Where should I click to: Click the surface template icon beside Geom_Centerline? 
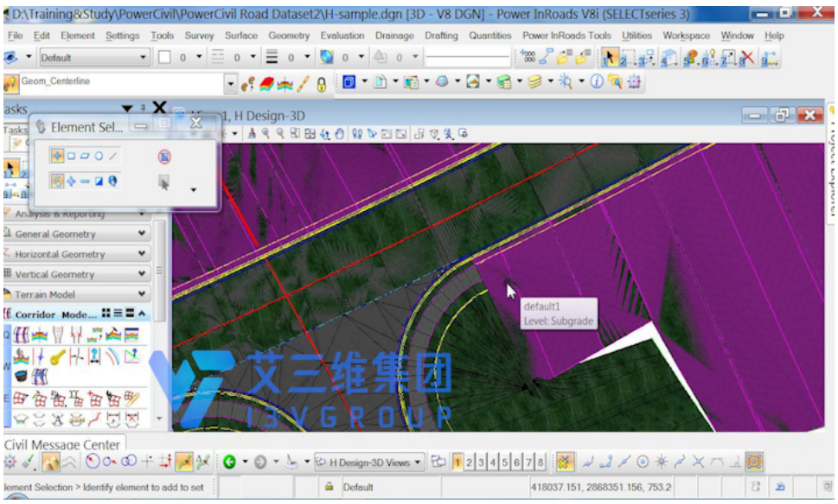pos(266,84)
